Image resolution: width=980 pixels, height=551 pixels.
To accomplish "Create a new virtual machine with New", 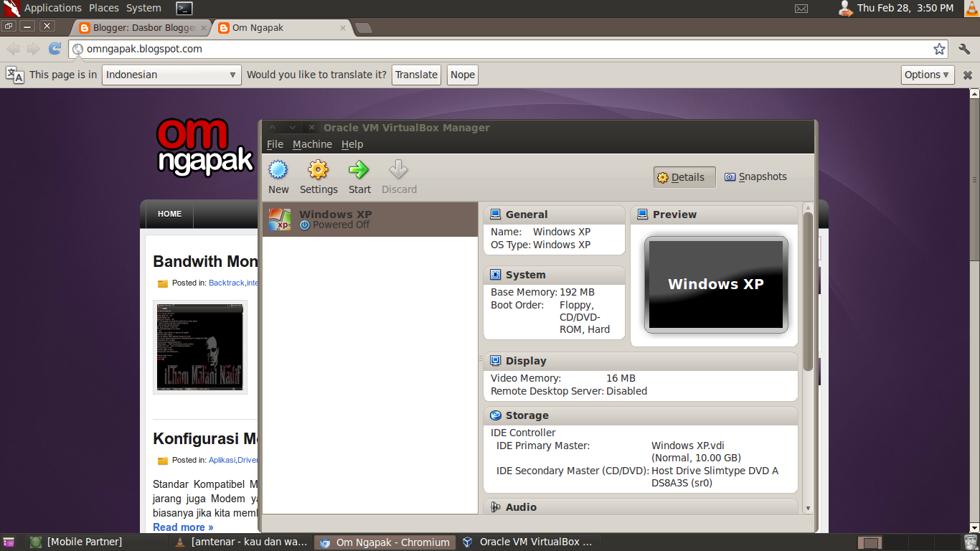I will (x=278, y=177).
